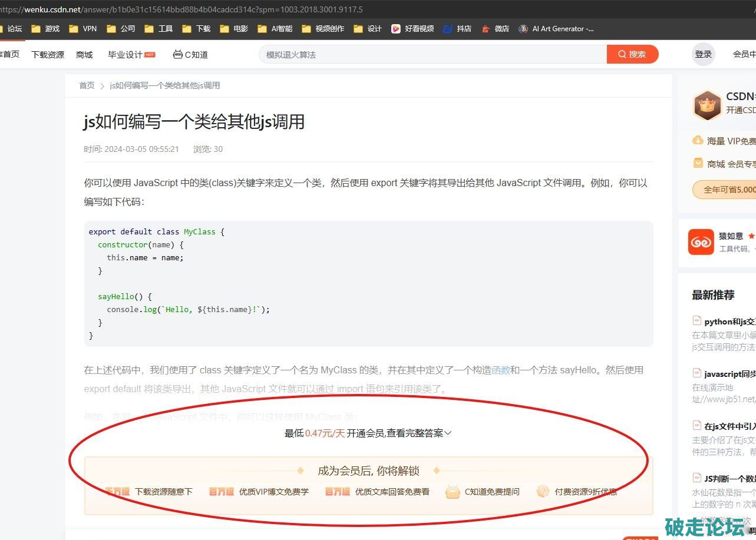This screenshot has height=540, width=756.
Task: Click the C知道免费提问 robot icon
Action: click(x=453, y=492)
